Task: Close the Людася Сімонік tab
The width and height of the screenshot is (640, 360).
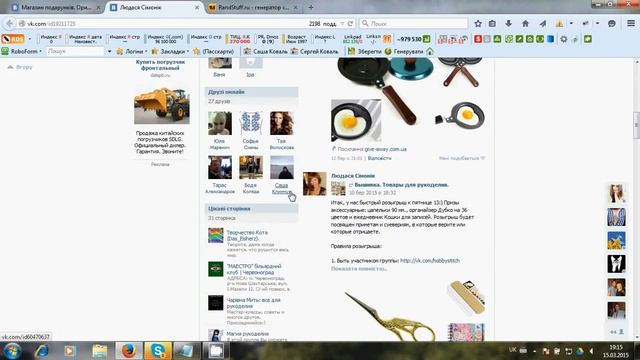Action: [x=197, y=7]
